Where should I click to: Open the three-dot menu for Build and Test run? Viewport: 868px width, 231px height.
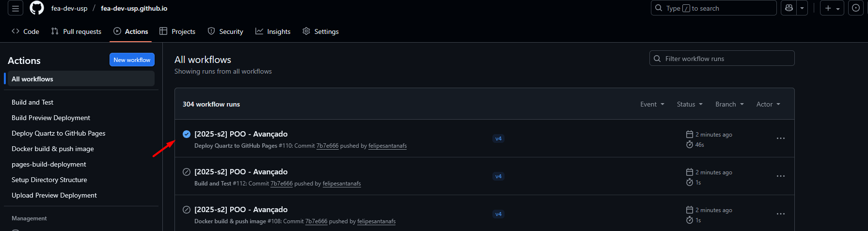[780, 176]
